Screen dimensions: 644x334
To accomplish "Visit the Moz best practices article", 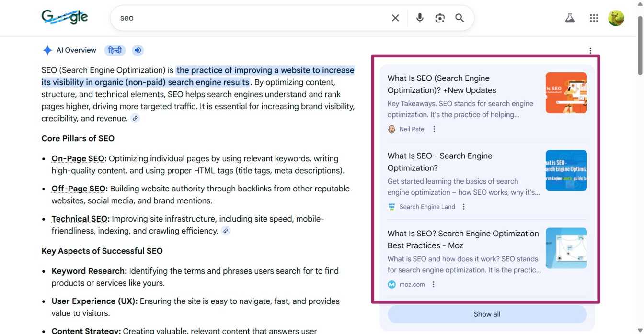I will (x=463, y=239).
